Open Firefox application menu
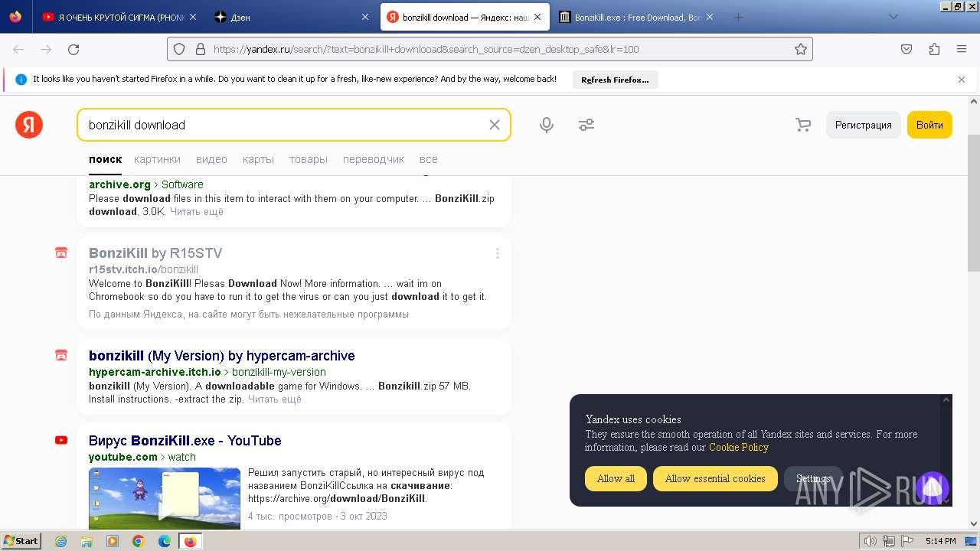The image size is (980, 551). click(962, 49)
